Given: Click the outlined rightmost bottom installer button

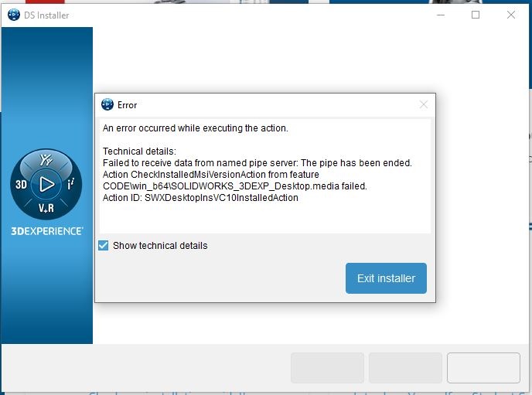Looking at the screenshot, I should pyautogui.click(x=483, y=368).
